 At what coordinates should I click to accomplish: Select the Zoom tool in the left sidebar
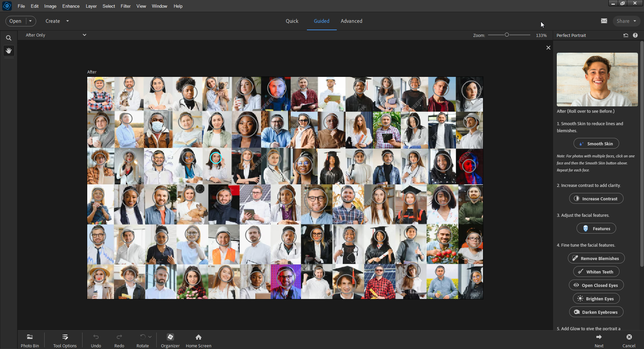[9, 38]
